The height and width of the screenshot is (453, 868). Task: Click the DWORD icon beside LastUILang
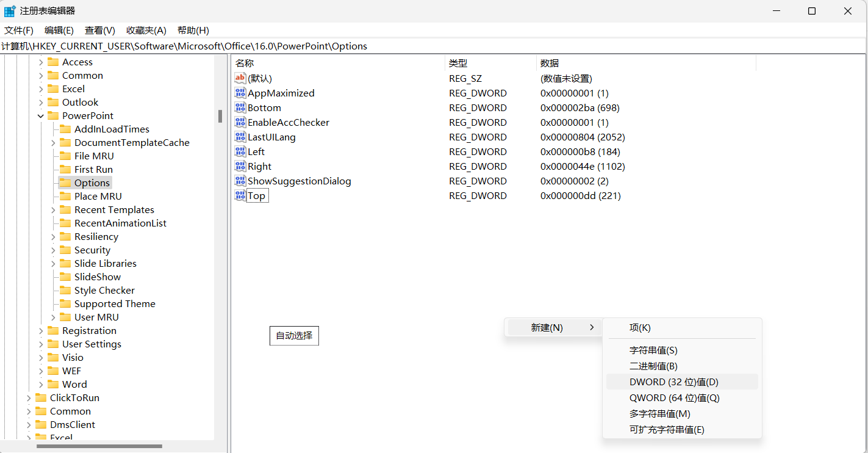click(x=240, y=137)
